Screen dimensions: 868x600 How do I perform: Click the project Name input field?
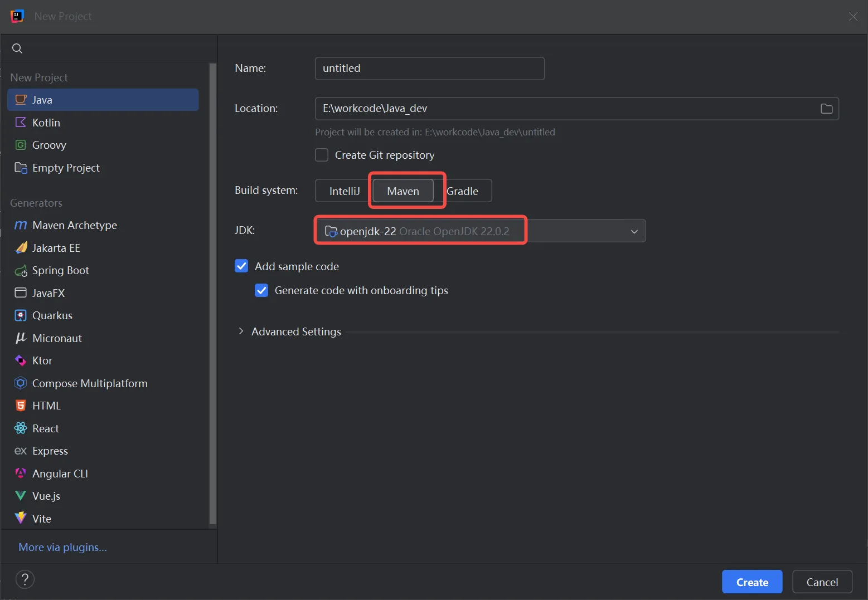(430, 69)
